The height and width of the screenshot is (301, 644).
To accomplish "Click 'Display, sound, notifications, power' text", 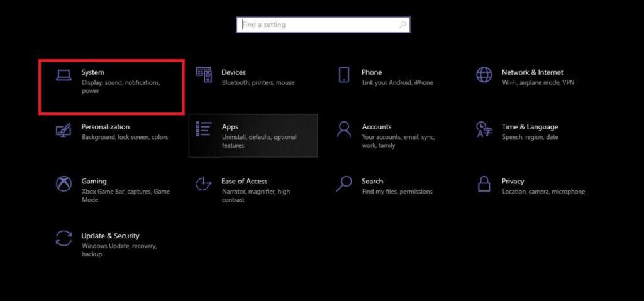I will (x=121, y=87).
